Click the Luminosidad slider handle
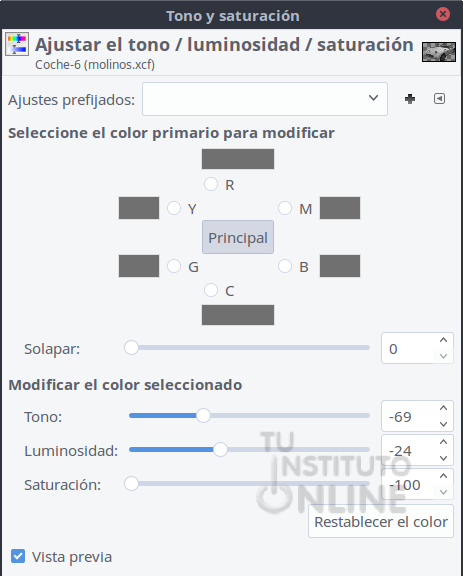 (220, 449)
